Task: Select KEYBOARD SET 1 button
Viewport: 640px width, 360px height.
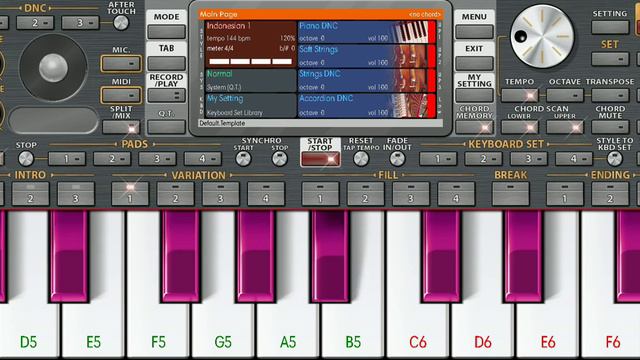Action: coord(438,158)
